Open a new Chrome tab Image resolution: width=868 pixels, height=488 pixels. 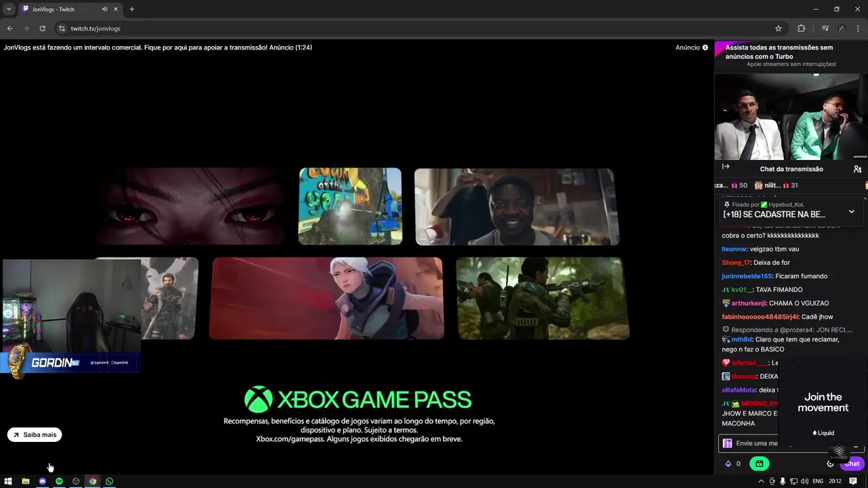click(132, 9)
